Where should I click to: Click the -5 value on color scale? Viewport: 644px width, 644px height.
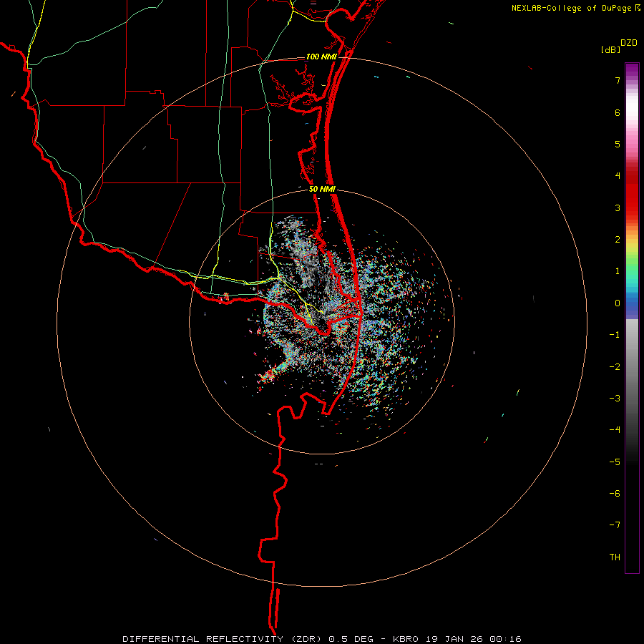click(615, 462)
